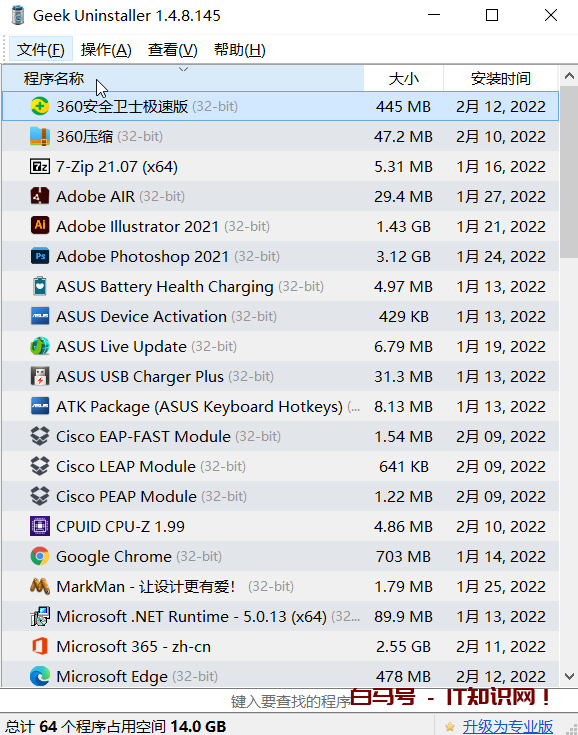Click the 3.12 GB size cell
Image resolution: width=578 pixels, height=735 pixels.
click(403, 256)
